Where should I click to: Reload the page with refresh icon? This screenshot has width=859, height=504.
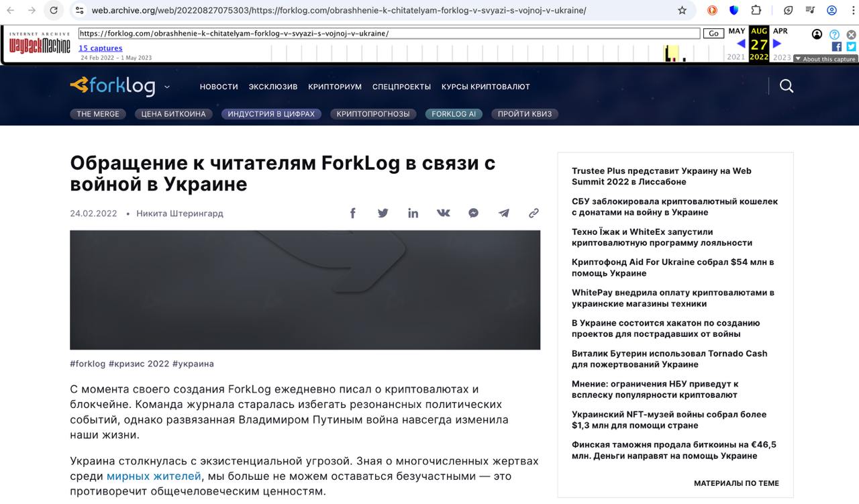coord(54,10)
